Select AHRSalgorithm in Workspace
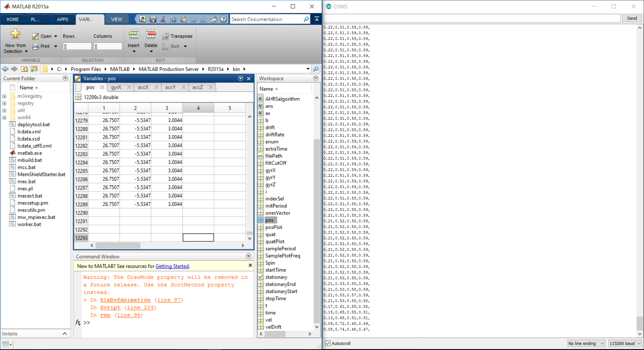 tap(282, 99)
